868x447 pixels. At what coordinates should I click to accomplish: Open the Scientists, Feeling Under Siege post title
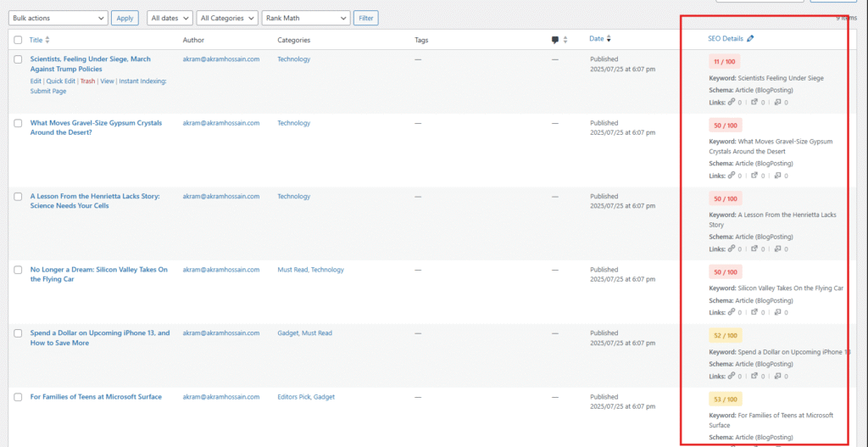point(90,64)
